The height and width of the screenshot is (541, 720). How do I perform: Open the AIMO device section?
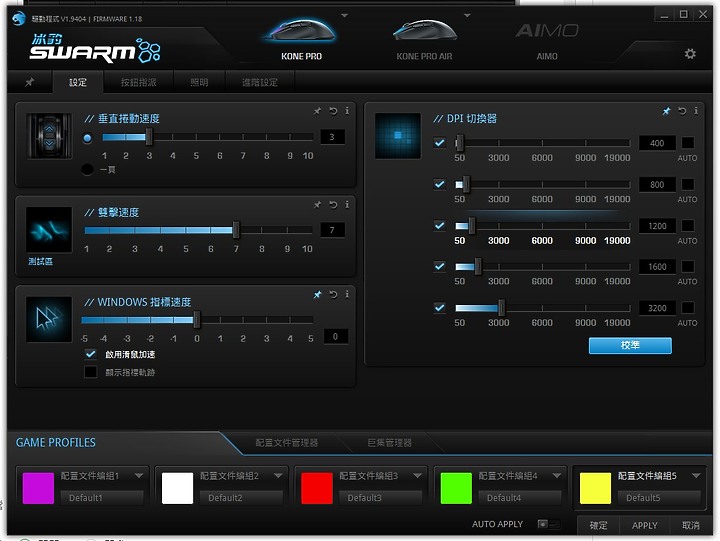(547, 39)
